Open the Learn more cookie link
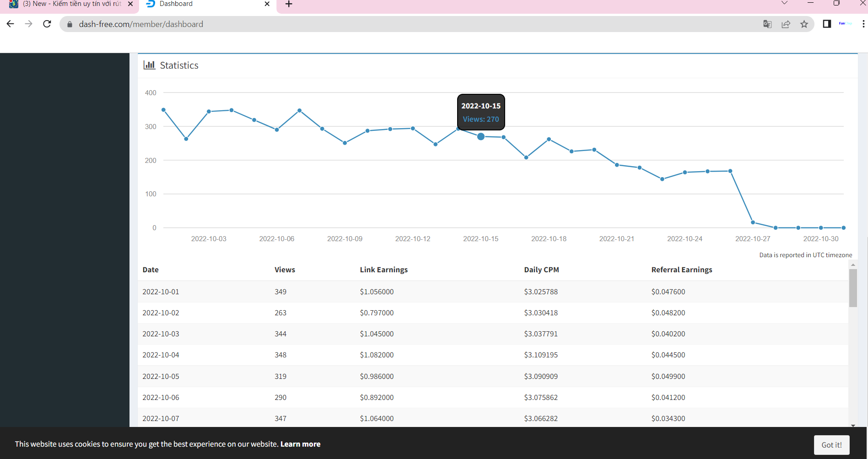Screen dimensions: 868x459 300,444
